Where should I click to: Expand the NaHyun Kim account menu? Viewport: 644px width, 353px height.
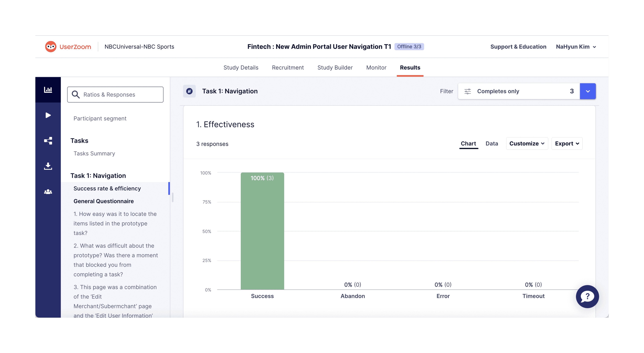576,47
